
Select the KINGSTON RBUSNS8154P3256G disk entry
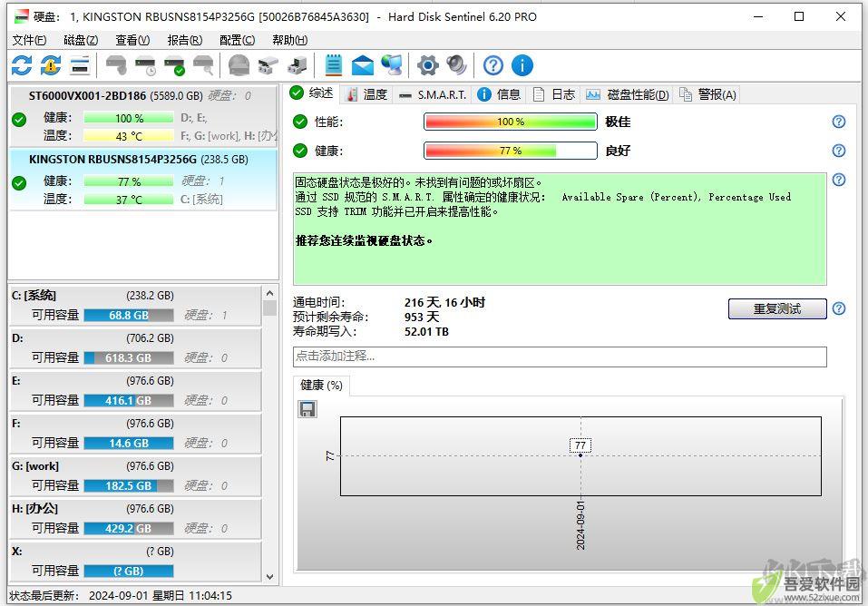[x=143, y=180]
